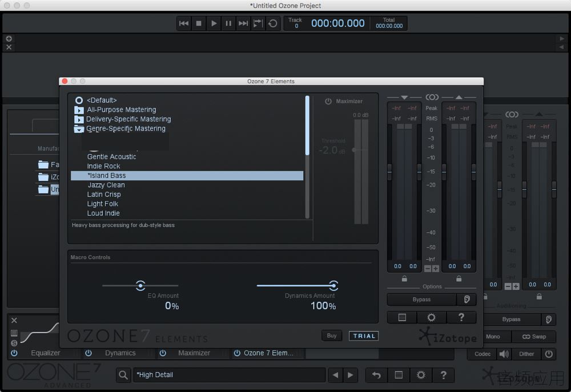This screenshot has height=392, width=571.
Task: Go to the previous preset with the left arrow
Action: [335, 375]
